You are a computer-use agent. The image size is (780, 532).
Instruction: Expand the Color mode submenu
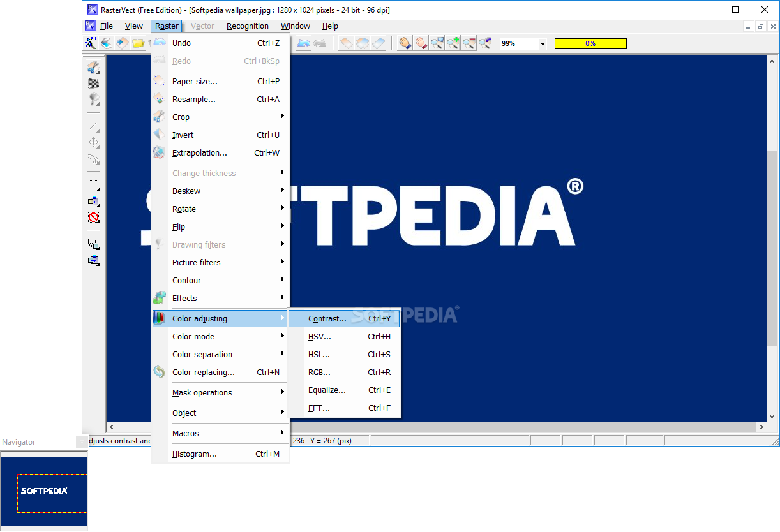pyautogui.click(x=220, y=337)
